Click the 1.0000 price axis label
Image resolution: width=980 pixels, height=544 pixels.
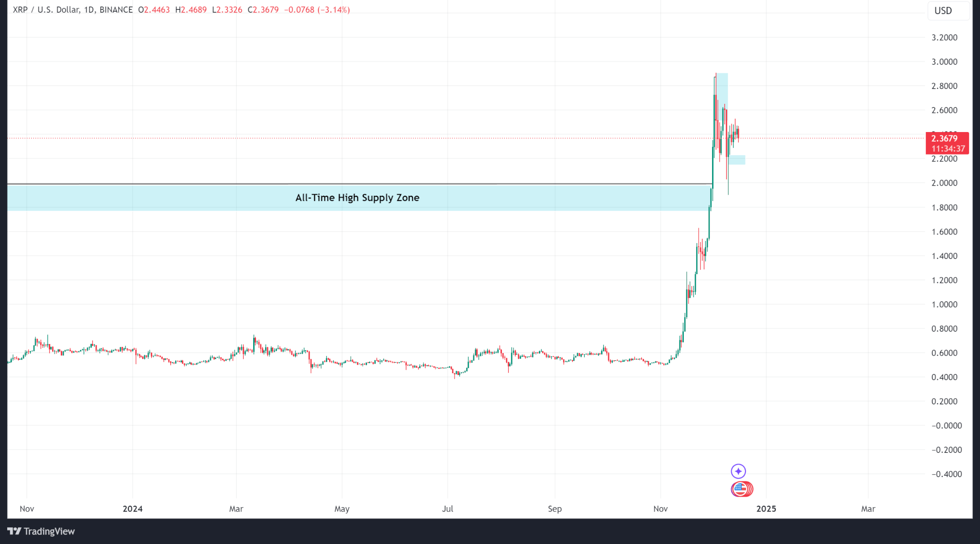point(944,304)
